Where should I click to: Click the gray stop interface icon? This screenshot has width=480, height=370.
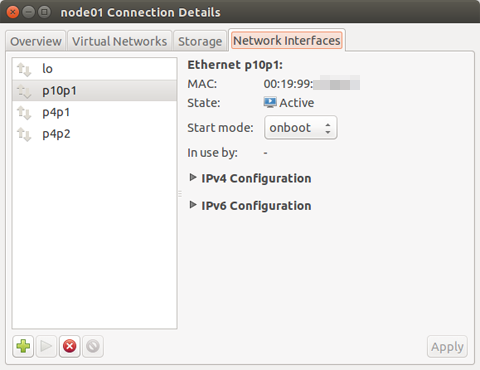(93, 346)
